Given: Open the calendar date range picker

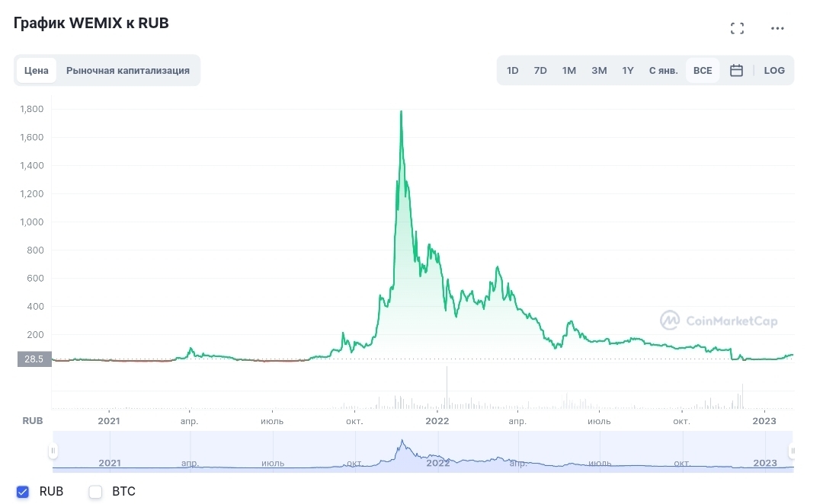Looking at the screenshot, I should pyautogui.click(x=736, y=70).
